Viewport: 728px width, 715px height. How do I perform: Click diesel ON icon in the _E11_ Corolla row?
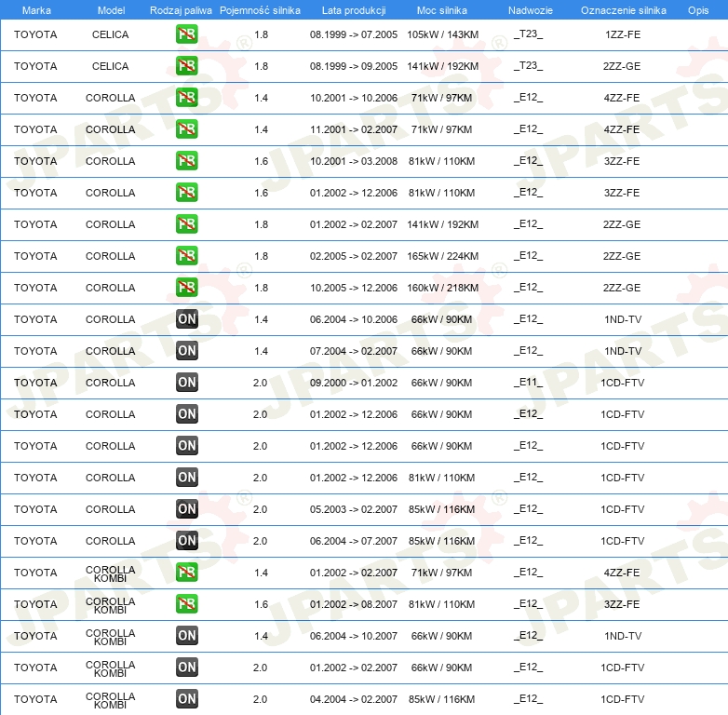pos(186,382)
